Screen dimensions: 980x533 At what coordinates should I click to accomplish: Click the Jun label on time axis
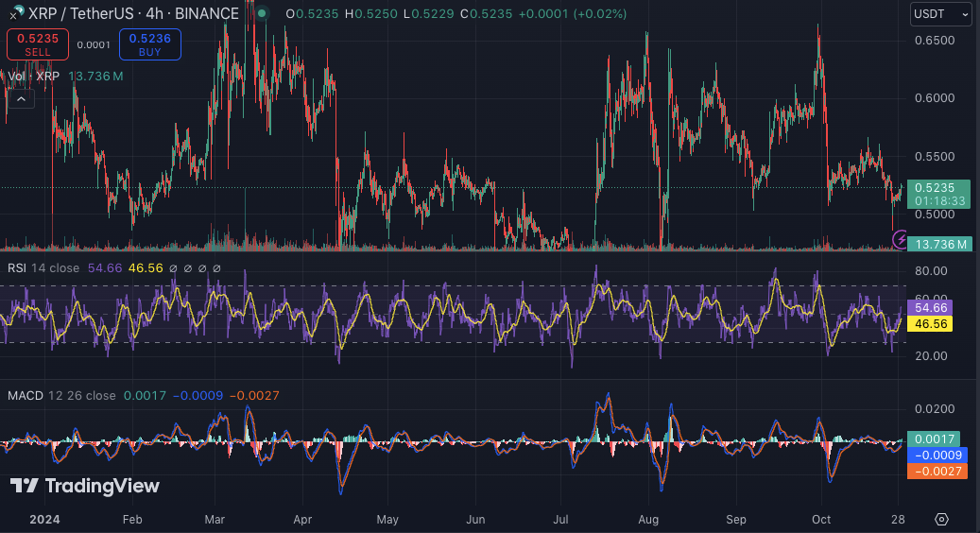click(x=475, y=520)
